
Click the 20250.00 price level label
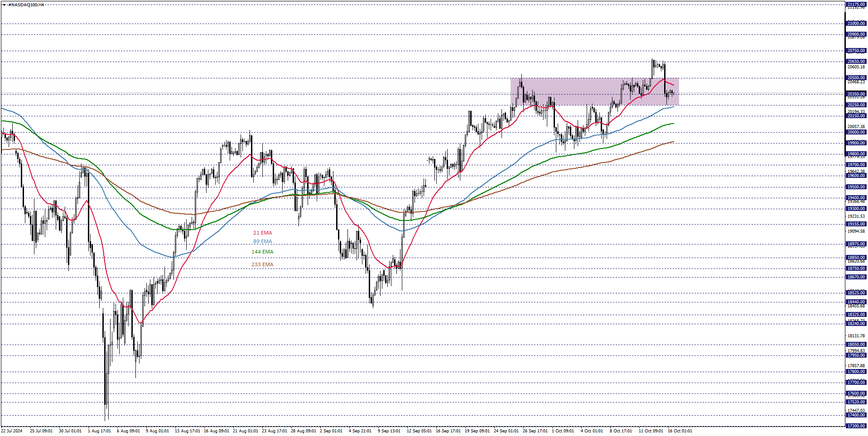(856, 105)
